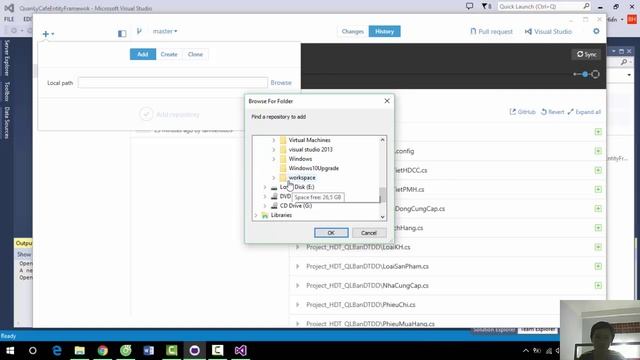This screenshot has height=360, width=640.
Task: Select the workspace folder
Action: pos(302,178)
